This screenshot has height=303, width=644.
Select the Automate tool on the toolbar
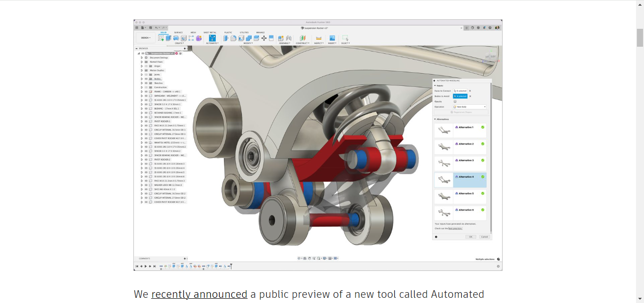pos(212,38)
